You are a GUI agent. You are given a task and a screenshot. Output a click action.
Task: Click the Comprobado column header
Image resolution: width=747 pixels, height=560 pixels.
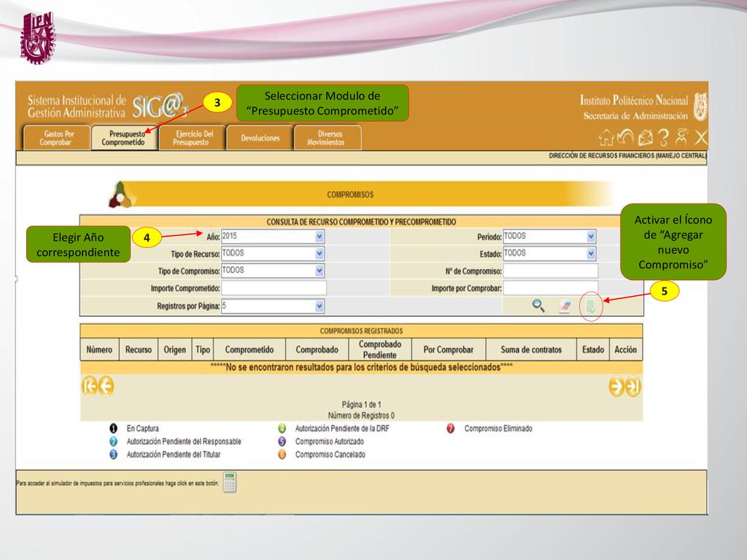tap(317, 349)
